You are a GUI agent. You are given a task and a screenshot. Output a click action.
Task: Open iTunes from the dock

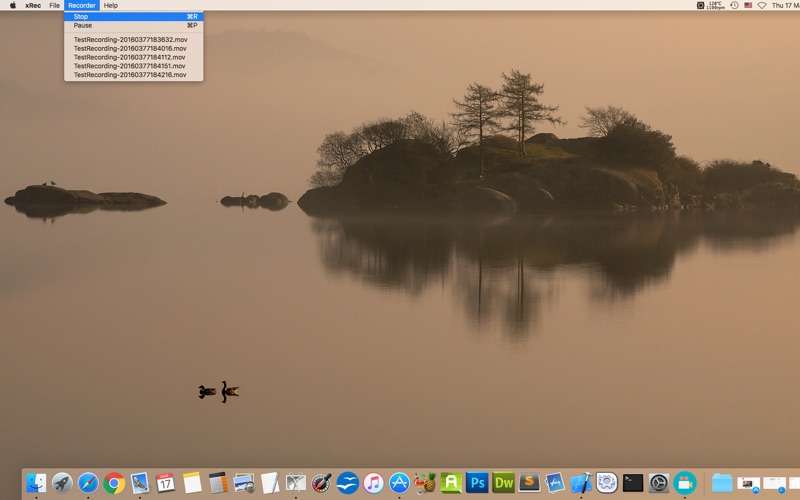click(373, 483)
